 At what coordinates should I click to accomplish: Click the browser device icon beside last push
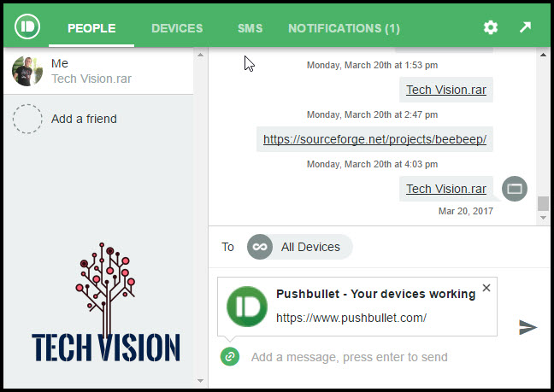515,189
